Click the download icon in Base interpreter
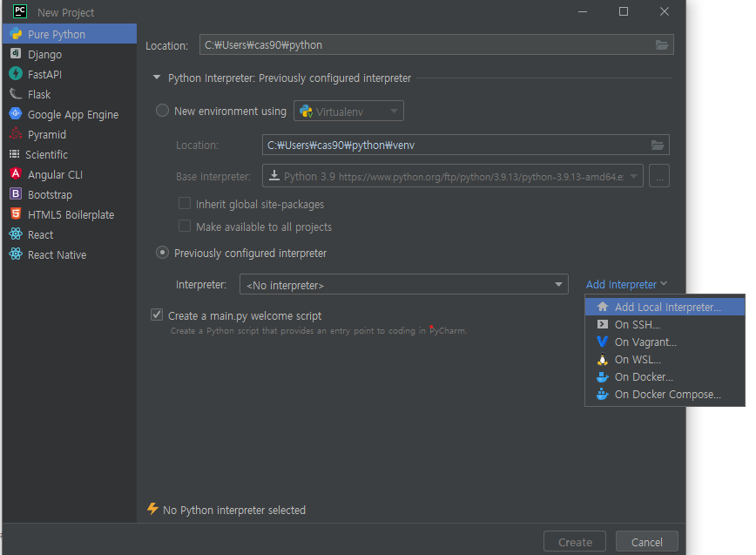 pyautogui.click(x=273, y=175)
